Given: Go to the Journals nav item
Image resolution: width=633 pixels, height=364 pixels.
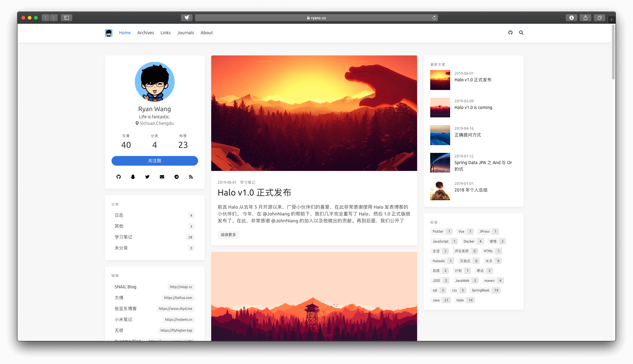Looking at the screenshot, I should pos(185,33).
